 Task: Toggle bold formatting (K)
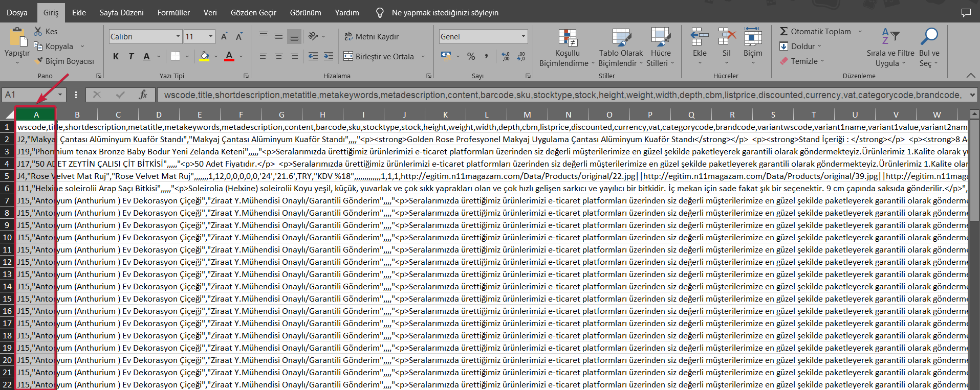pyautogui.click(x=116, y=56)
